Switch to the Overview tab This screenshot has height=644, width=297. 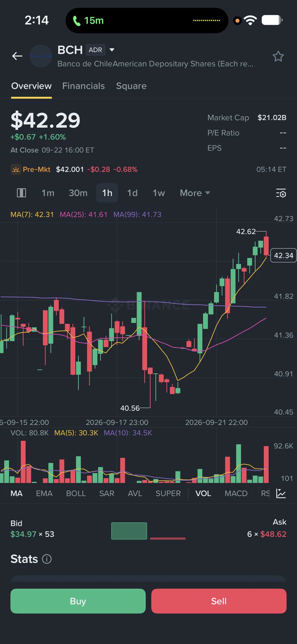(x=32, y=86)
